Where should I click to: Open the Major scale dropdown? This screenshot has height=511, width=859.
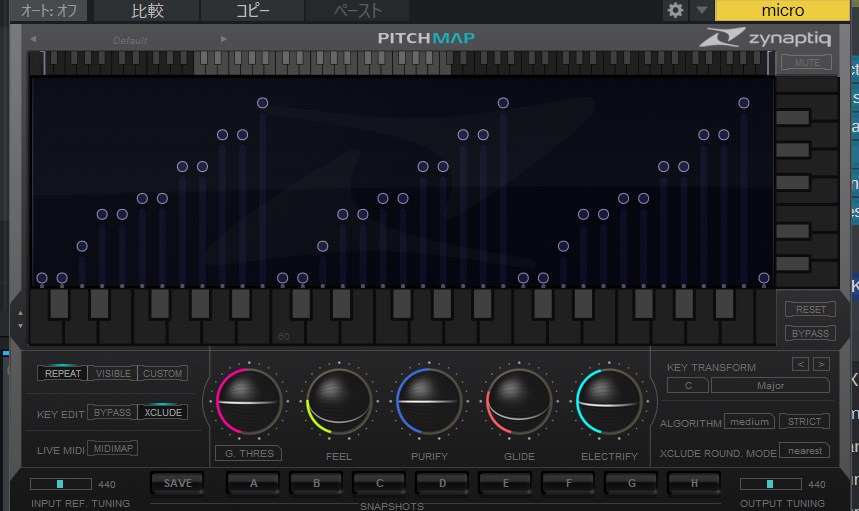(770, 385)
